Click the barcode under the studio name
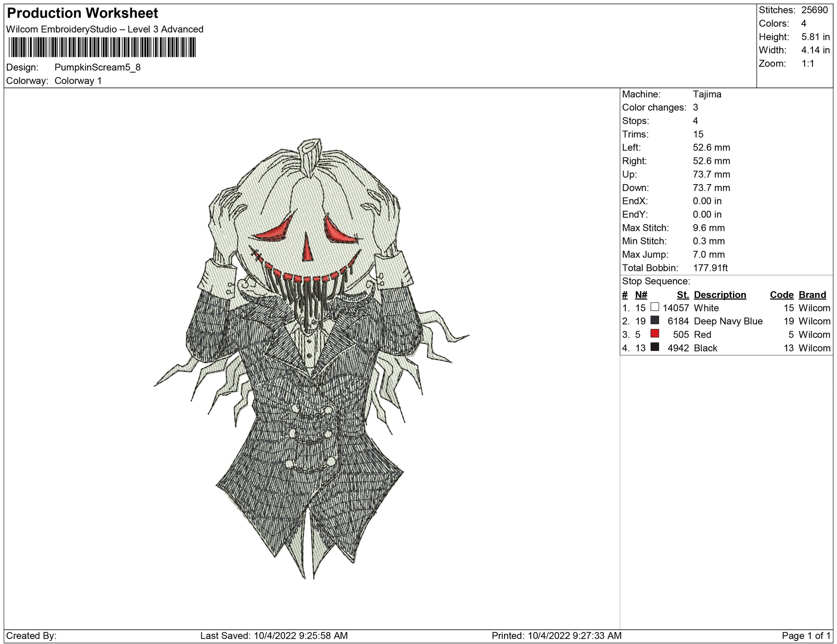Screen dimensions: 837x644 [102, 47]
